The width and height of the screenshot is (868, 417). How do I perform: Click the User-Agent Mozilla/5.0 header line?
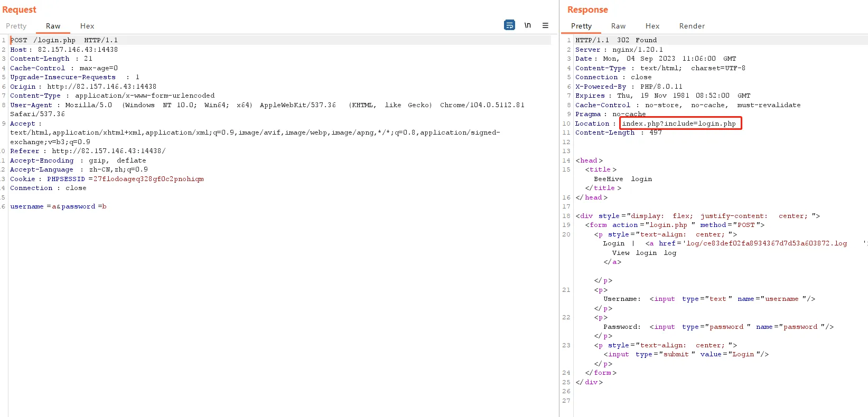267,105
